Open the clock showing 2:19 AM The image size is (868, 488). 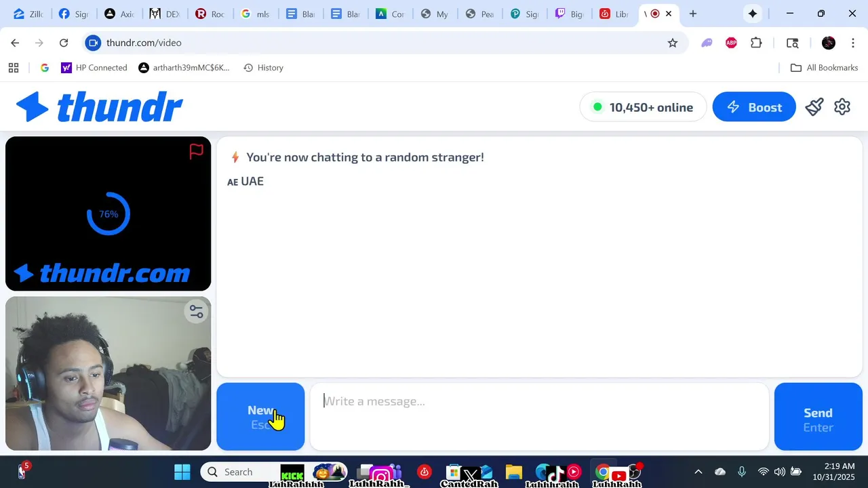(833, 472)
